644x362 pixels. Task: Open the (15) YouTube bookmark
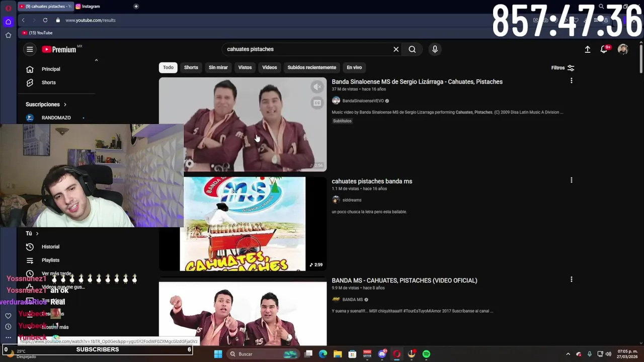[37, 33]
